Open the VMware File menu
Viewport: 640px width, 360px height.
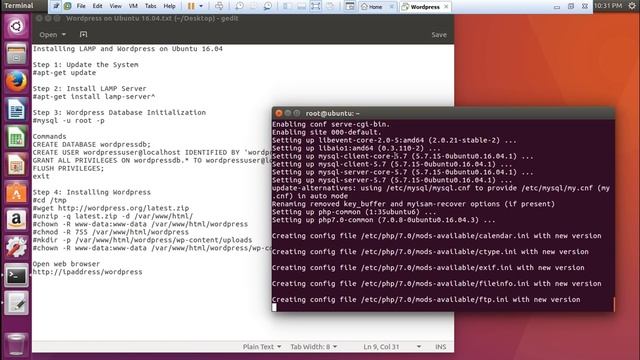click(x=81, y=6)
